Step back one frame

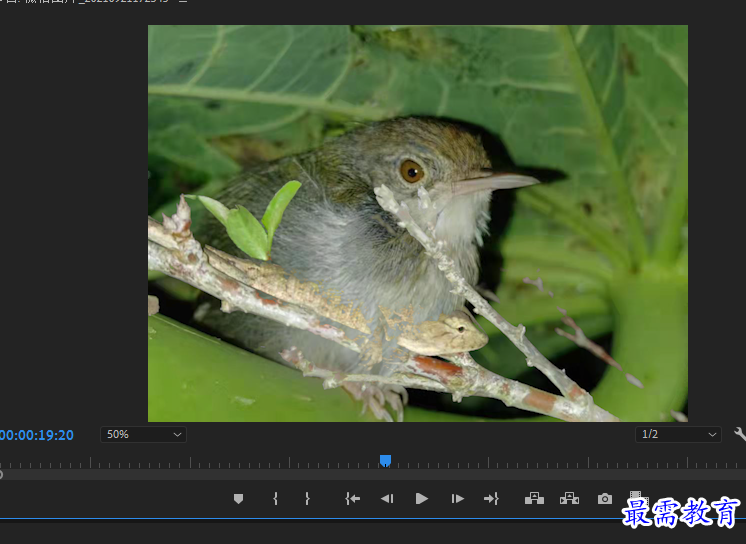click(x=387, y=498)
